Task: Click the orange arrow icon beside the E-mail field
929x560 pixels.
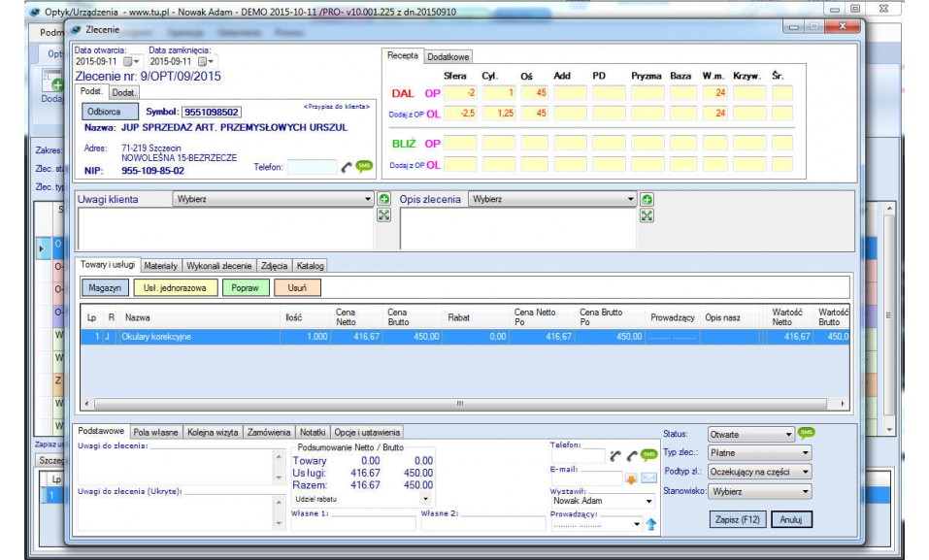Action: click(x=631, y=478)
